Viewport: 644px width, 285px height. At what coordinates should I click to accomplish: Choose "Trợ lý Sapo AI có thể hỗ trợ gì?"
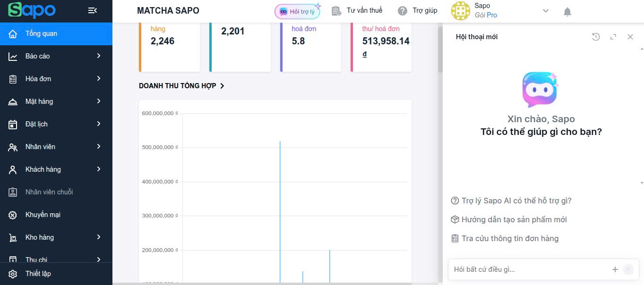point(511,201)
